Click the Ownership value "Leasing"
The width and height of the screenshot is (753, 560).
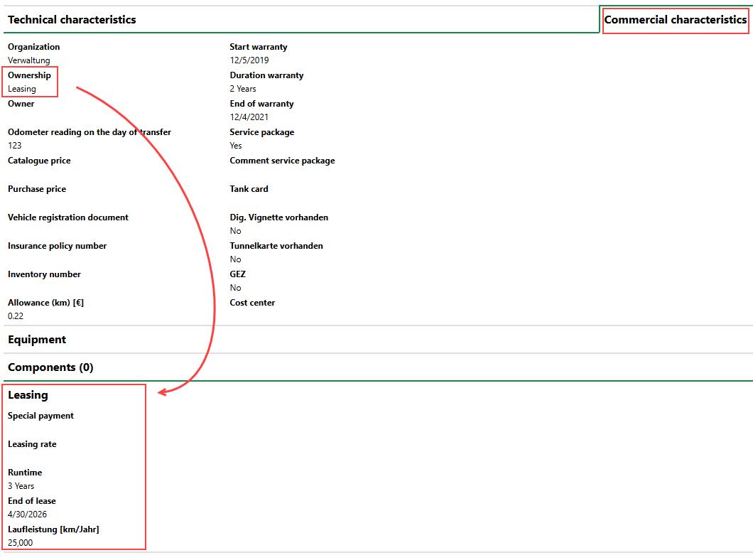tap(22, 89)
